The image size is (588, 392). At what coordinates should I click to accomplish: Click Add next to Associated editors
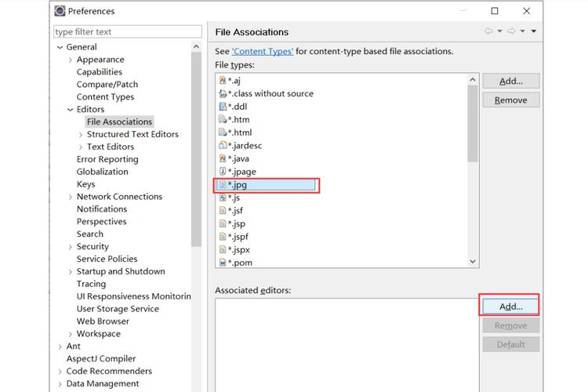point(510,307)
